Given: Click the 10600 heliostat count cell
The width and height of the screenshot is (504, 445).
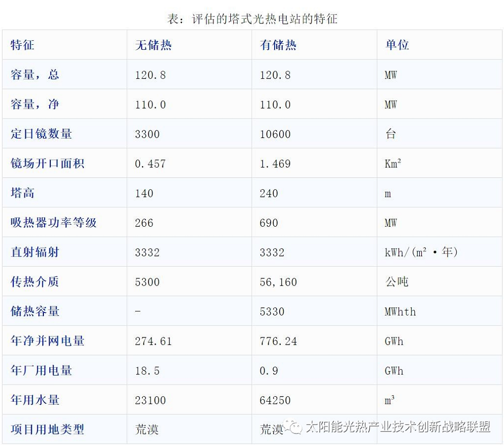Looking at the screenshot, I should 275,134.
